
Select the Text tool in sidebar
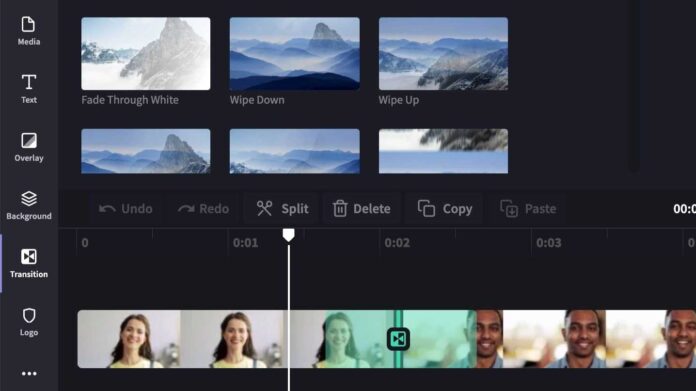(x=29, y=89)
